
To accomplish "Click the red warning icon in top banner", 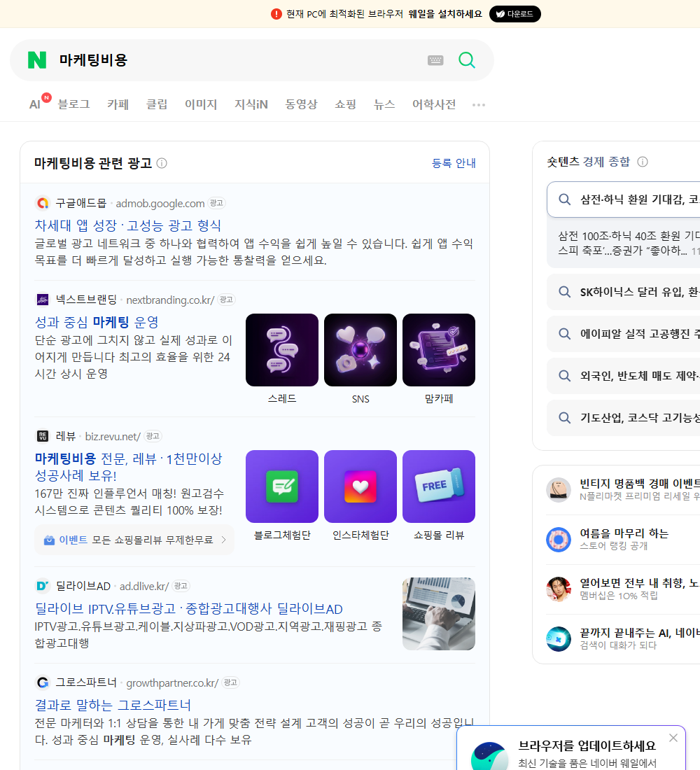I will (x=276, y=14).
